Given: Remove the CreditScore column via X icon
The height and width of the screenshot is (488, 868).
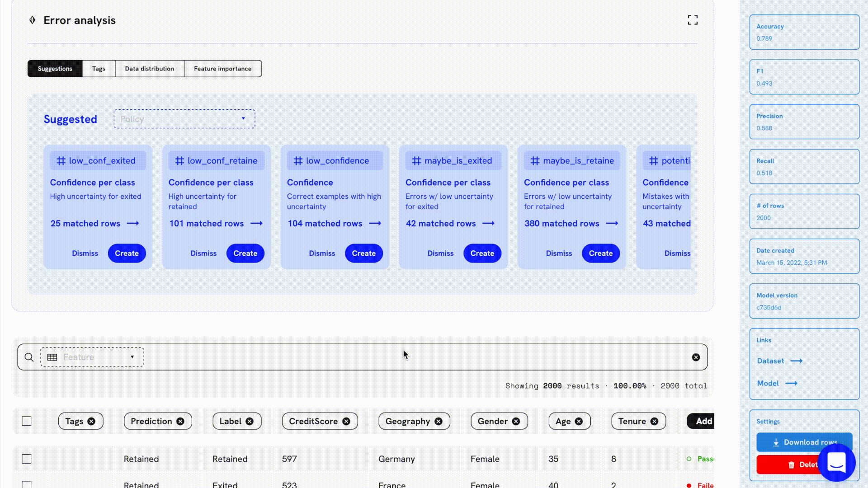Looking at the screenshot, I should pos(346,421).
